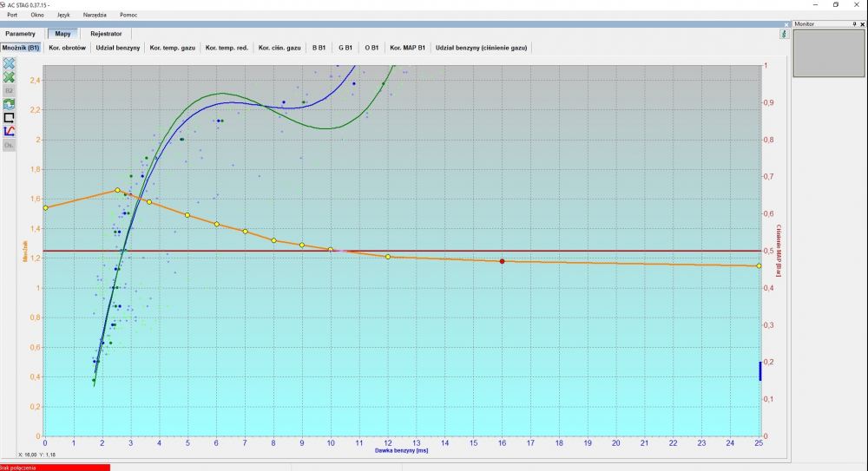Close the Monitor panel

coord(863,23)
